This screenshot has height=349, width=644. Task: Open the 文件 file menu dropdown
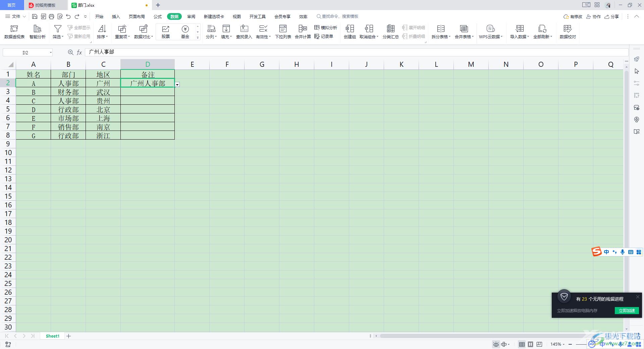coord(16,16)
